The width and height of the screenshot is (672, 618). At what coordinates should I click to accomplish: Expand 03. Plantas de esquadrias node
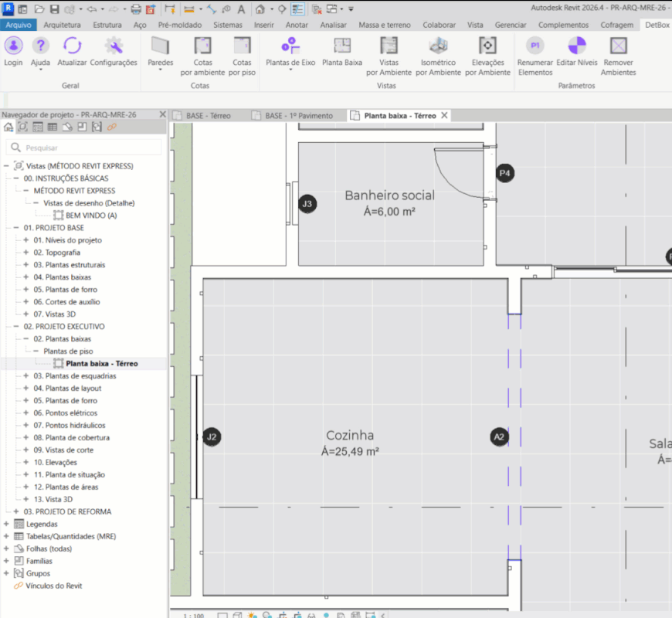coord(26,375)
